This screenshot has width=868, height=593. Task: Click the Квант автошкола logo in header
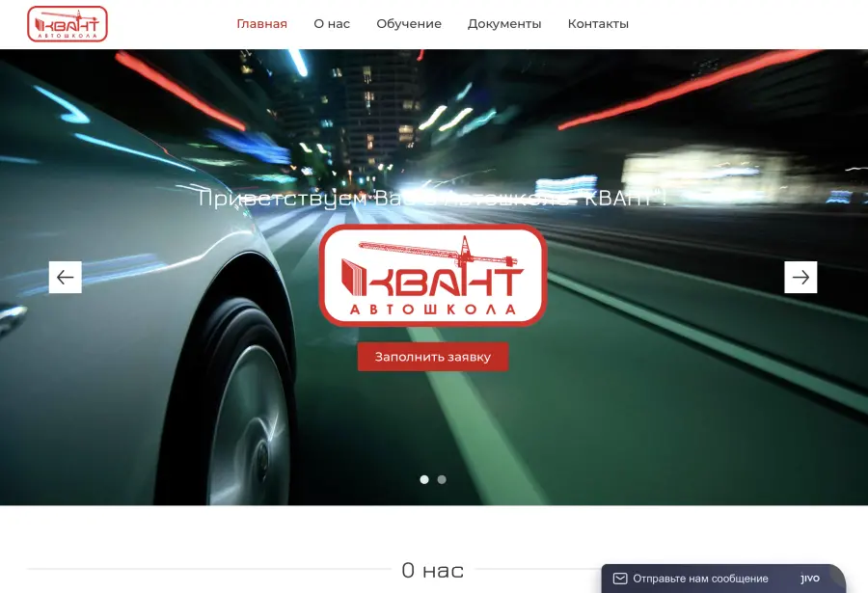(x=67, y=24)
